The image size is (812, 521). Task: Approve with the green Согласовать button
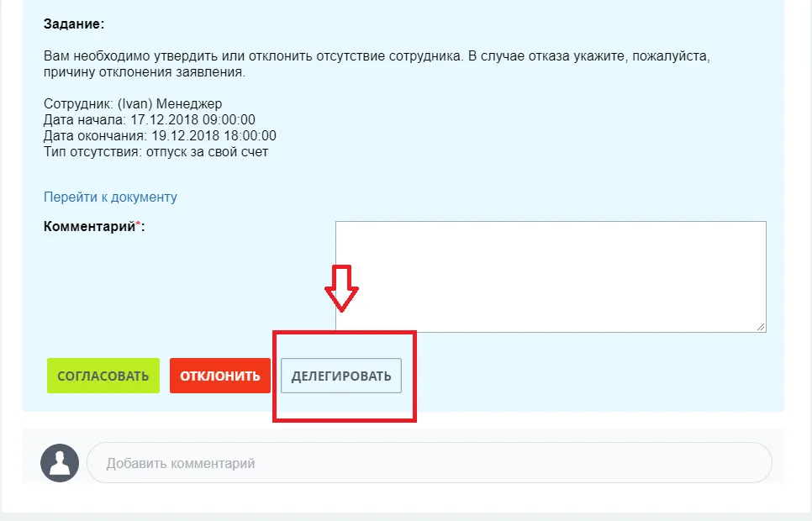[103, 376]
